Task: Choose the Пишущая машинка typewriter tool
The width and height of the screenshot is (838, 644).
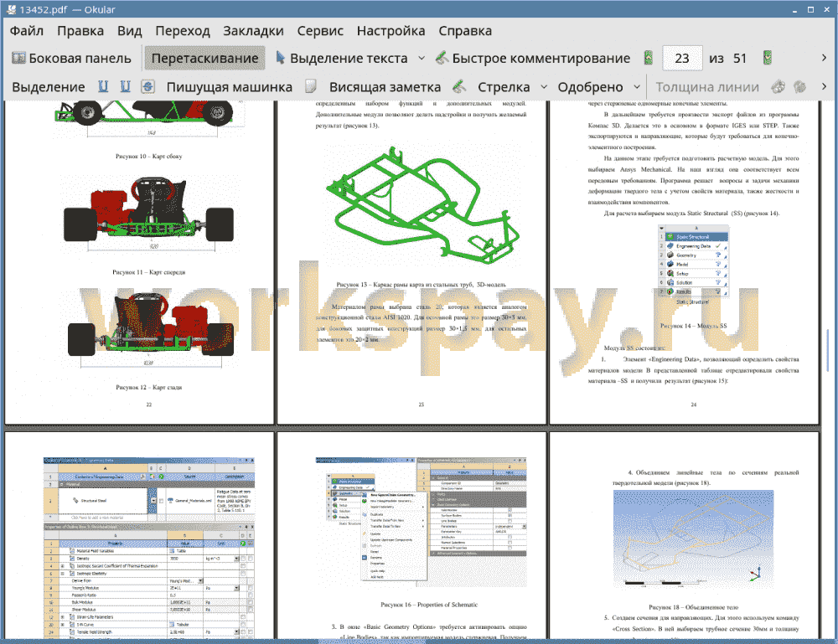Action: (x=230, y=87)
